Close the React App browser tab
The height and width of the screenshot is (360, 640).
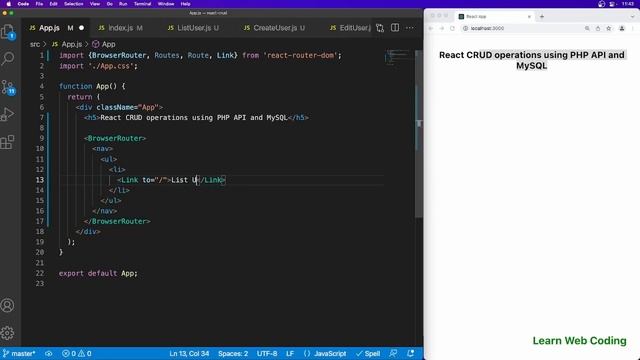tap(529, 16)
